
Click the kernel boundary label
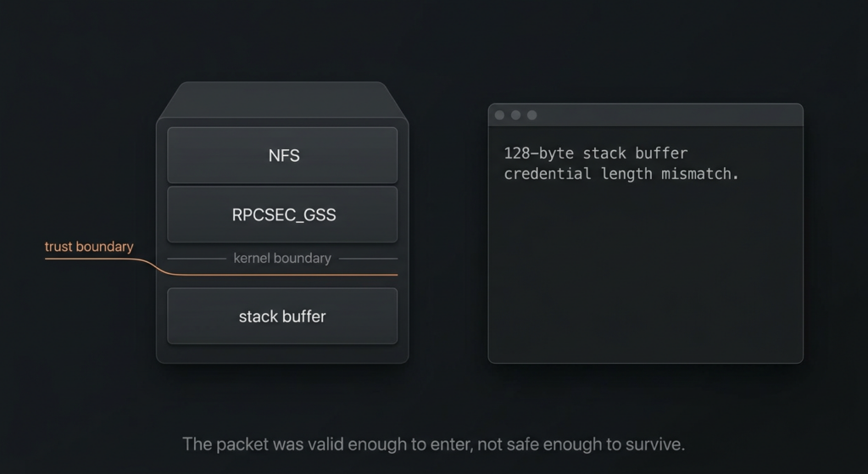point(282,258)
